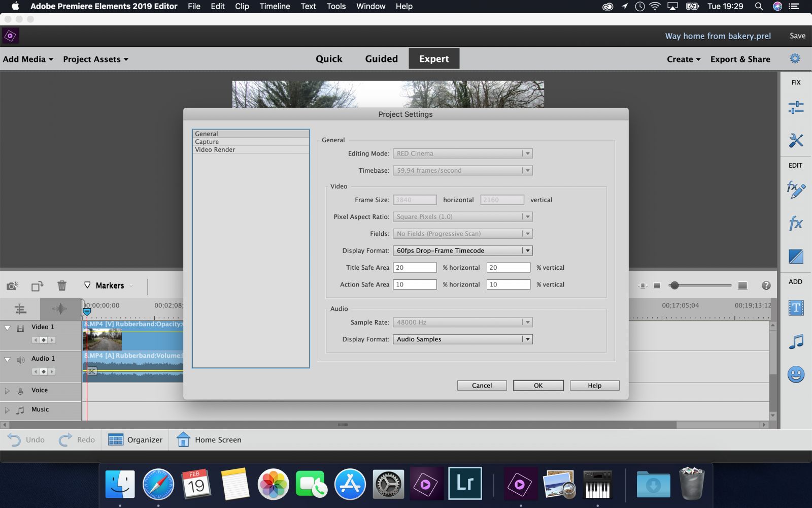The width and height of the screenshot is (812, 508).
Task: Select Capture in settings list
Action: click(x=251, y=142)
